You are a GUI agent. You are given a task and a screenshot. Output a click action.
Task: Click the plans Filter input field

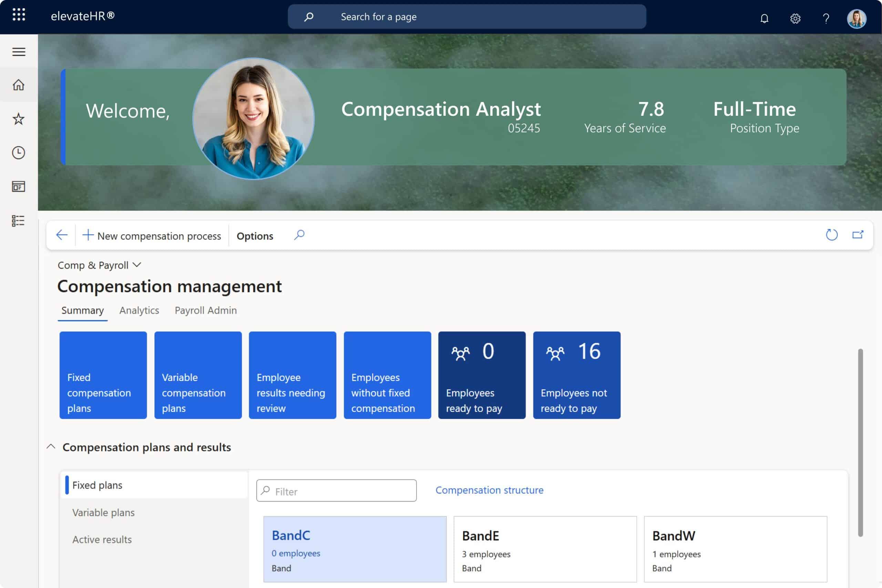tap(341, 491)
